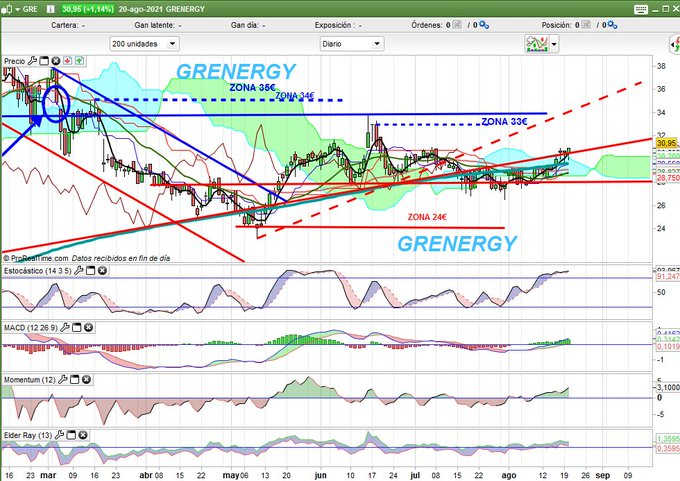Open the wrench settings for the Momentum indicator
The image size is (680, 481).
click(x=63, y=380)
